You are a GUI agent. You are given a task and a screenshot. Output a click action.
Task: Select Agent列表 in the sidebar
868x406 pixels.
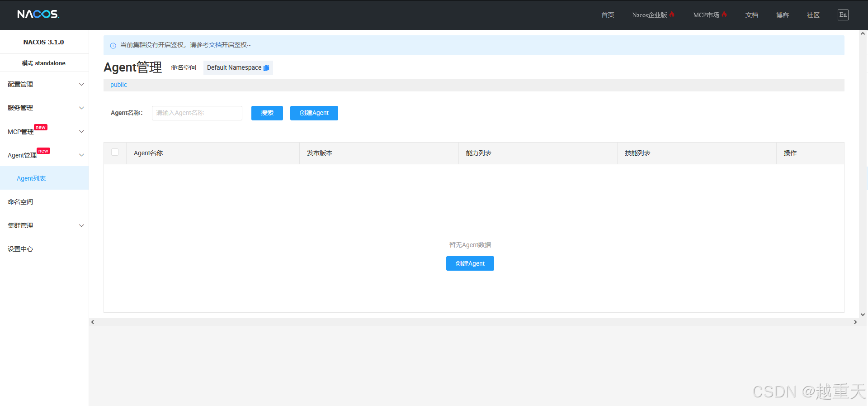[x=44, y=178]
